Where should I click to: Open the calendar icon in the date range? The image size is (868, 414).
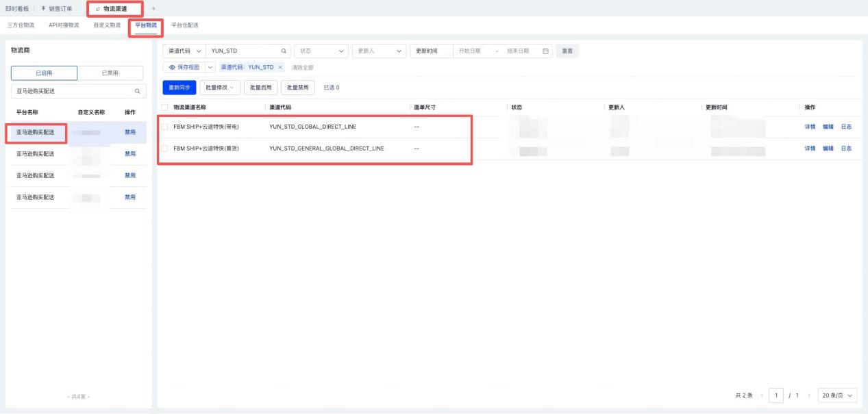click(x=545, y=51)
